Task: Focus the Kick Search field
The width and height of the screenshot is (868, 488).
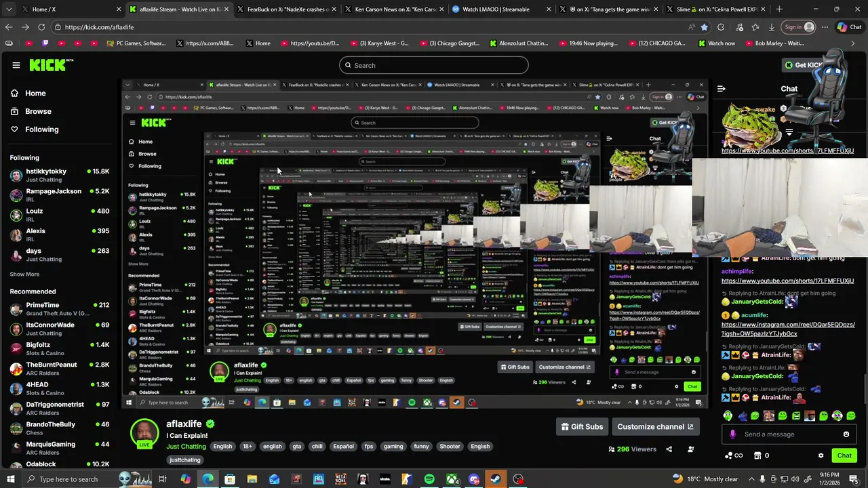Action: coord(434,65)
